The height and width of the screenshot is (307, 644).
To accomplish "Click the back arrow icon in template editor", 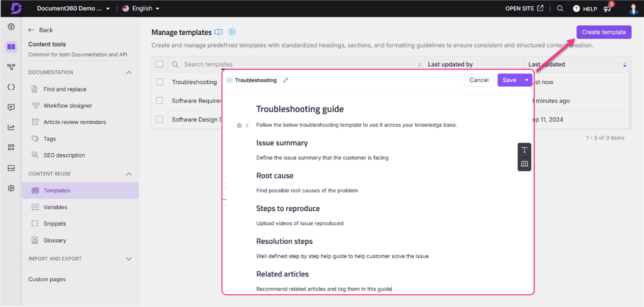I will (229, 80).
